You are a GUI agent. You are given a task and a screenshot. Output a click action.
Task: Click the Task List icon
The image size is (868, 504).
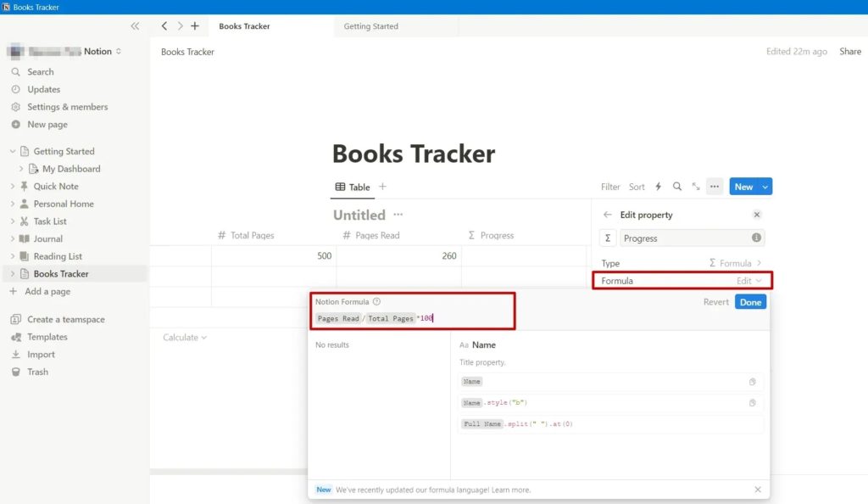click(x=25, y=221)
